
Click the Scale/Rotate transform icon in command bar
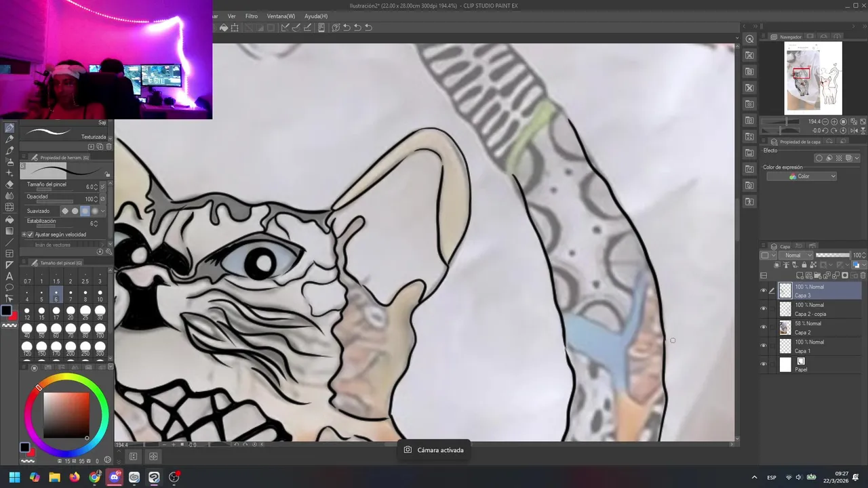pyautogui.click(x=235, y=28)
